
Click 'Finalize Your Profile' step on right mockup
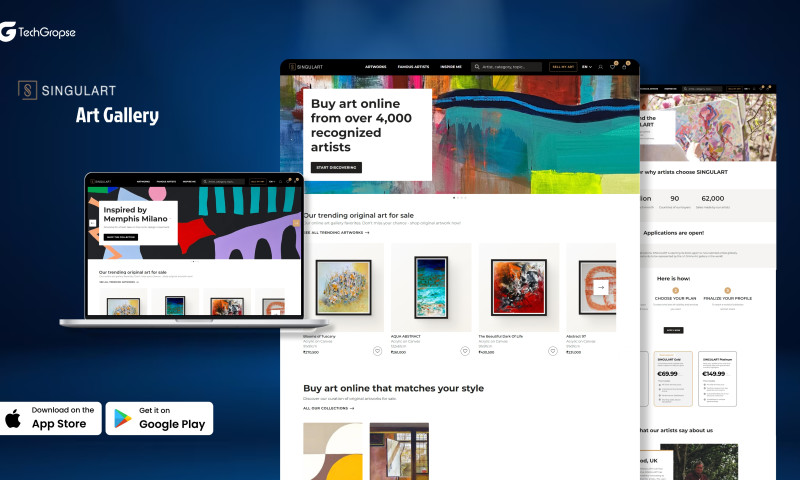tap(728, 298)
